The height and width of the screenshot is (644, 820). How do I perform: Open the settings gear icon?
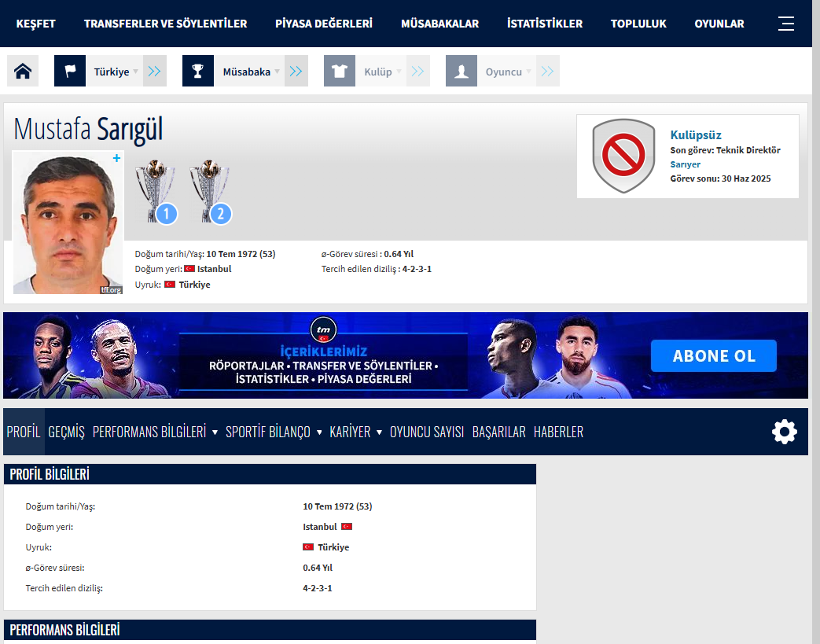coord(785,432)
